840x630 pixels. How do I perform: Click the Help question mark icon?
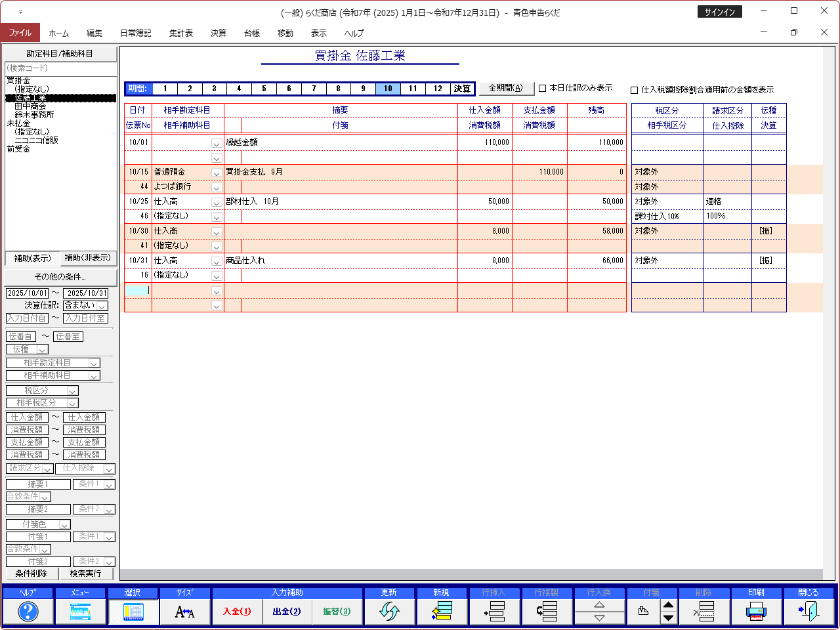(x=28, y=612)
